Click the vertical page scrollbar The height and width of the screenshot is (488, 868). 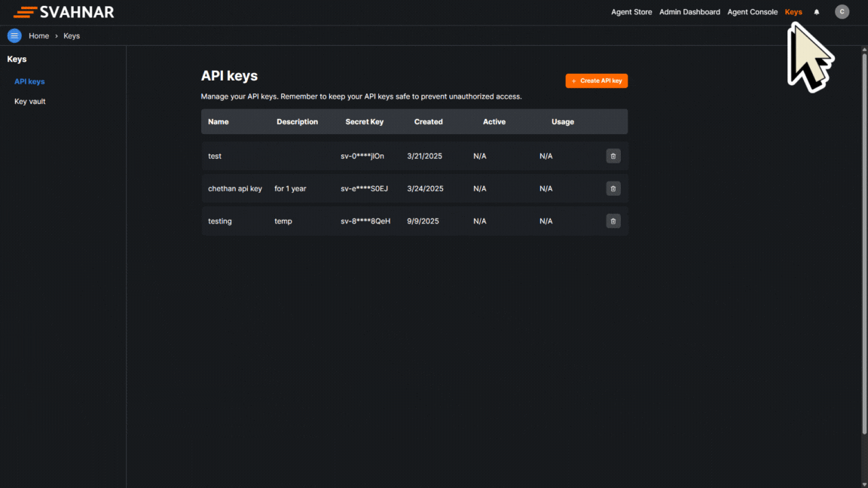tap(863, 241)
